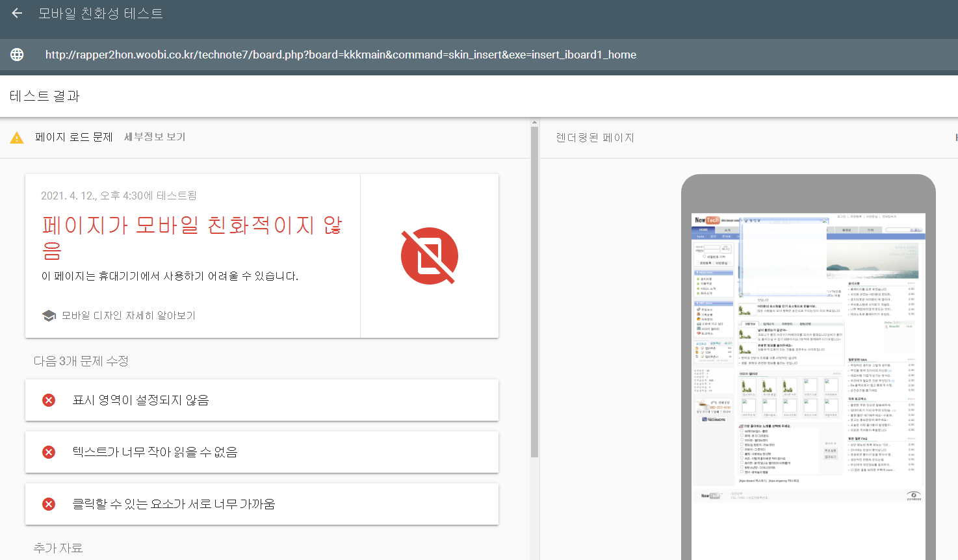Click red error icon for 표시 영역 issue
The image size is (958, 560).
coord(49,400)
